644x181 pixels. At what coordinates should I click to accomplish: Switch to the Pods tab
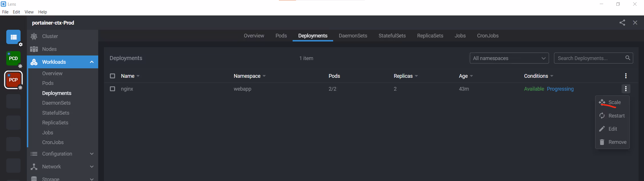(x=281, y=36)
